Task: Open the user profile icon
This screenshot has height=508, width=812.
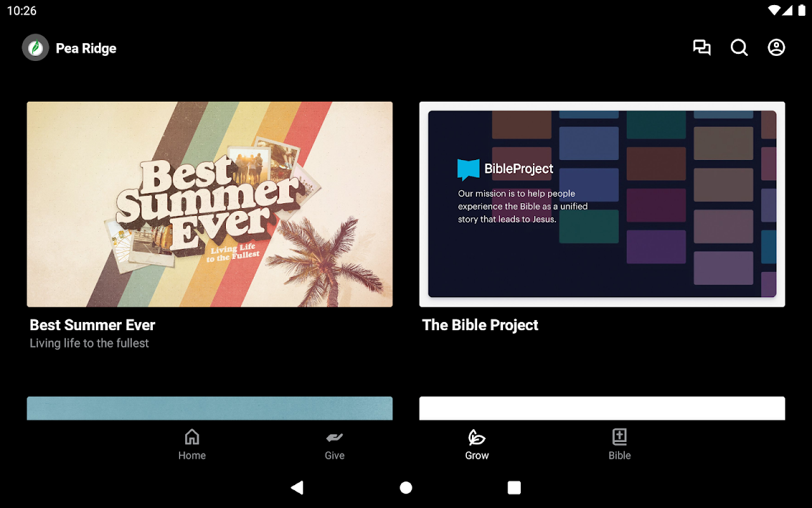Action: tap(776, 48)
